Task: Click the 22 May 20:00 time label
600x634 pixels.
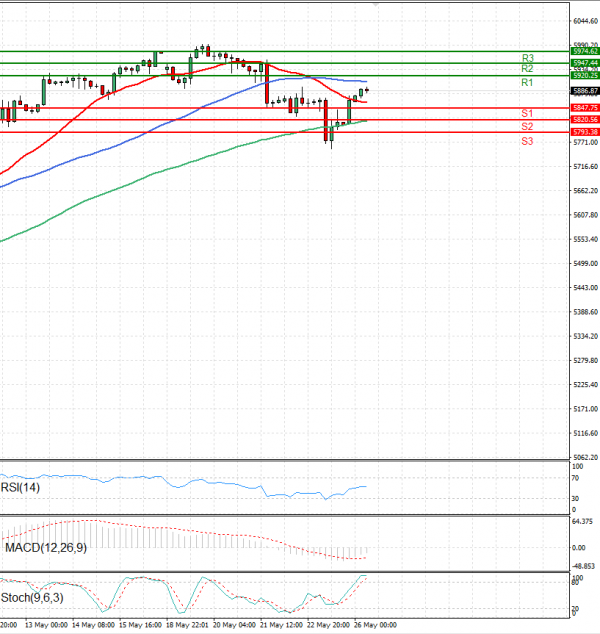Action: (x=328, y=625)
